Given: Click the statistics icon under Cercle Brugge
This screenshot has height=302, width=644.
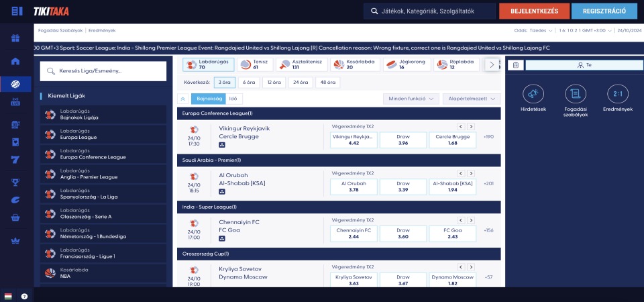Looking at the screenshot, I should (x=222, y=145).
